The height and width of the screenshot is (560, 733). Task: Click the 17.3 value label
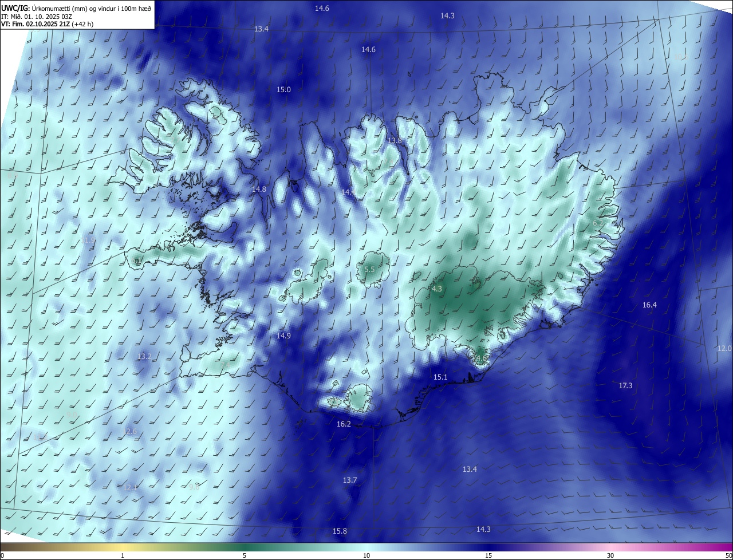(625, 385)
